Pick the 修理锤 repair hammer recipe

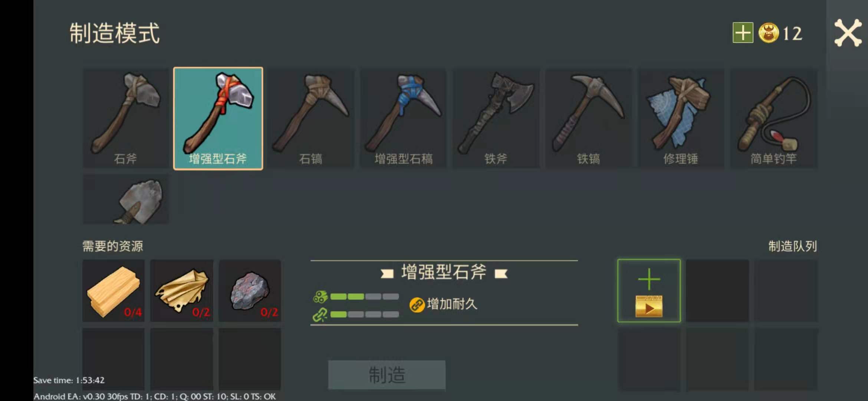pos(681,118)
